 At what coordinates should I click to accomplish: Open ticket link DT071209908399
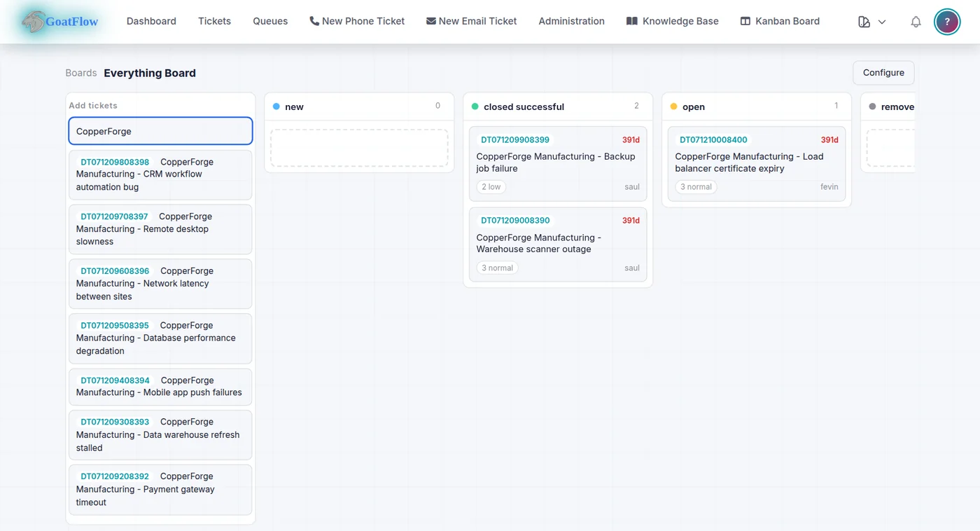pyautogui.click(x=515, y=139)
